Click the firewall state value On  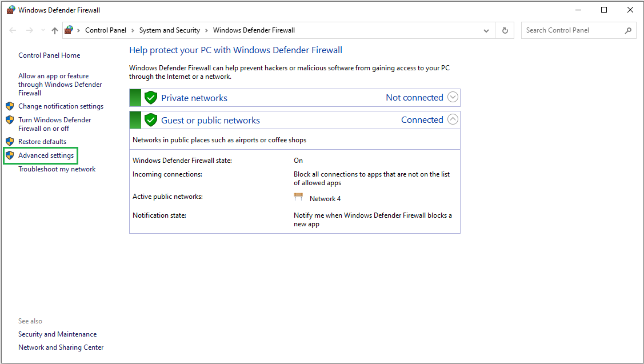[x=298, y=161]
